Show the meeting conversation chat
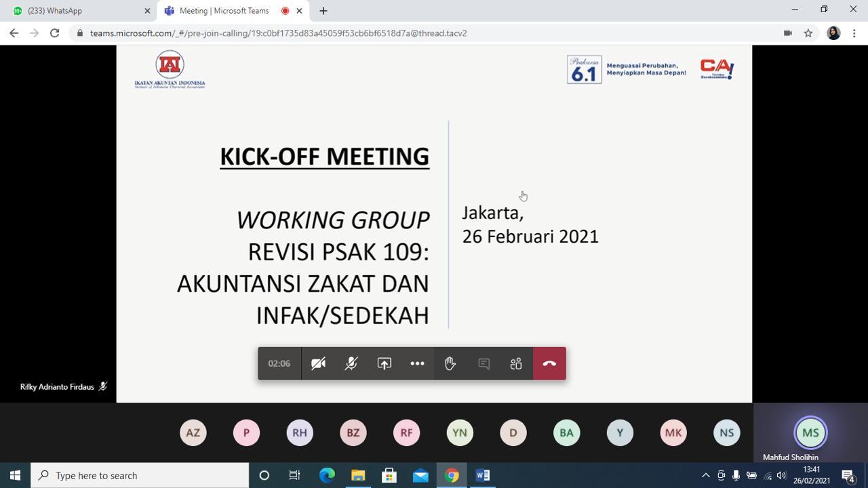The height and width of the screenshot is (488, 868). point(484,364)
